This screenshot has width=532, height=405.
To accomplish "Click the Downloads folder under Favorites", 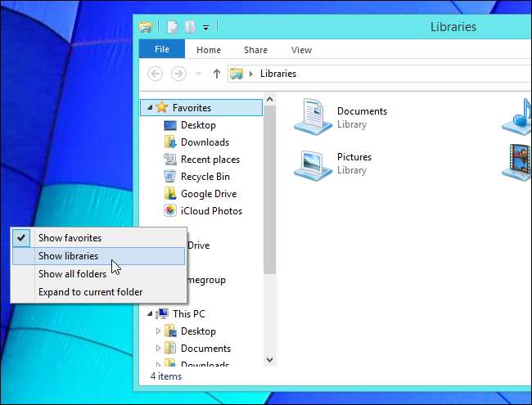I will pos(205,142).
